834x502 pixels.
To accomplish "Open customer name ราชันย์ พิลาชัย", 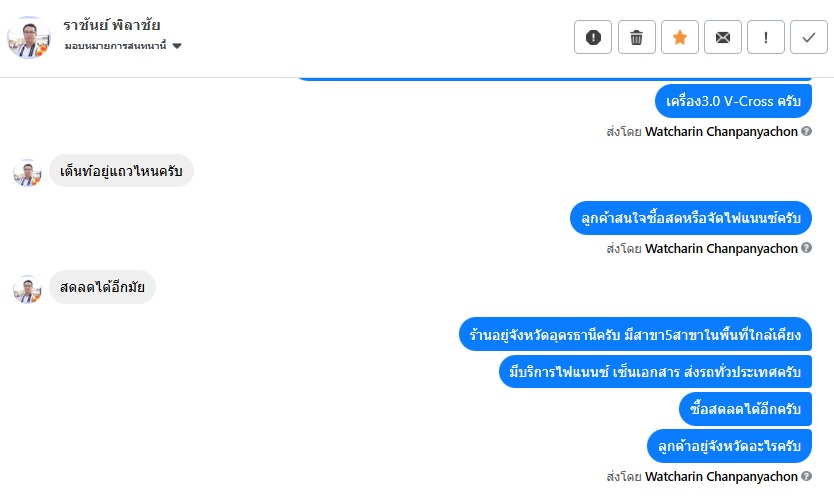I will (111, 26).
